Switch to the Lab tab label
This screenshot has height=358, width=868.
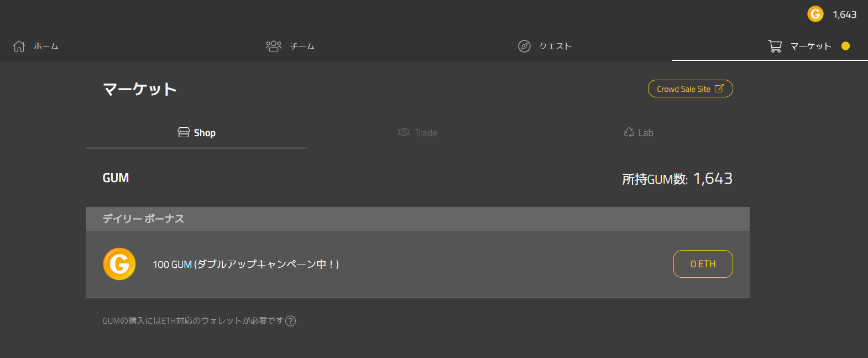coord(646,133)
